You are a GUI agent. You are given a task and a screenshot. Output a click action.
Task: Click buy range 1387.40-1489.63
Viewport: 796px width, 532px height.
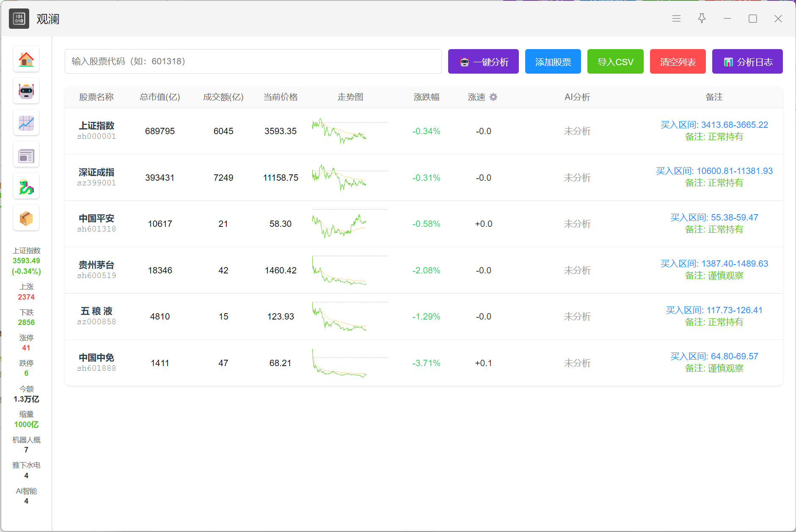coord(714,264)
